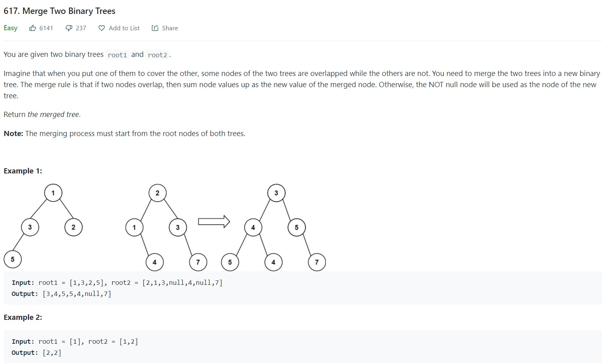Click root node 1 of the first tree
Viewport: 602px width, 364px height.
[x=53, y=193]
